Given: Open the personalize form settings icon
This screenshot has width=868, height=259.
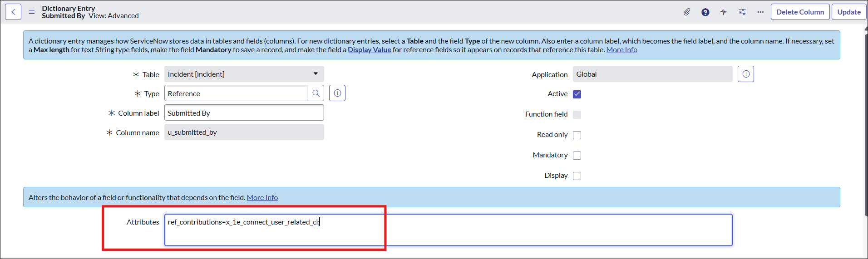Looking at the screenshot, I should click(x=742, y=12).
